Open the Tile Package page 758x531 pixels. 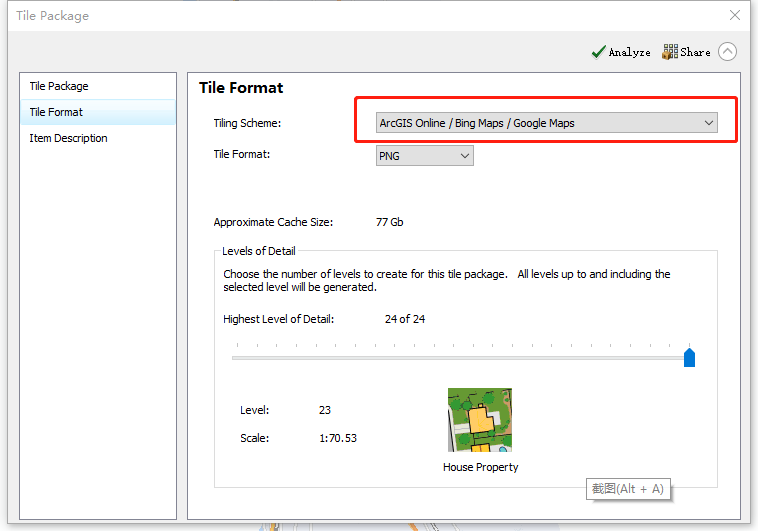[98, 86]
